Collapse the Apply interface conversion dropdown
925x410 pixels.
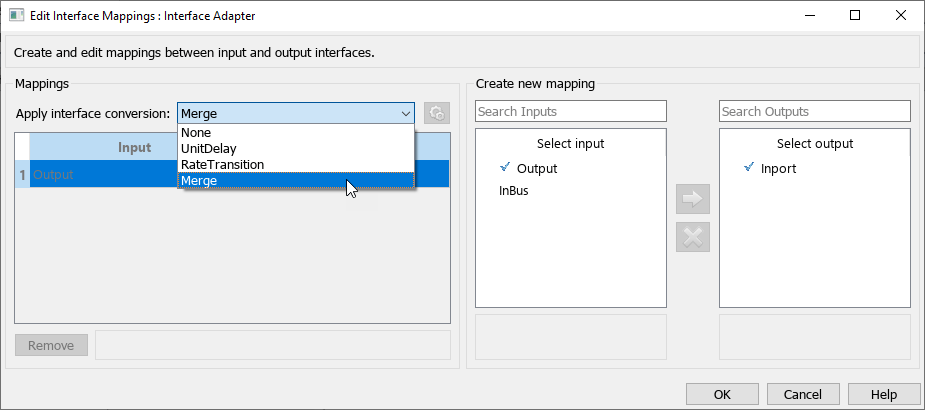pos(404,113)
